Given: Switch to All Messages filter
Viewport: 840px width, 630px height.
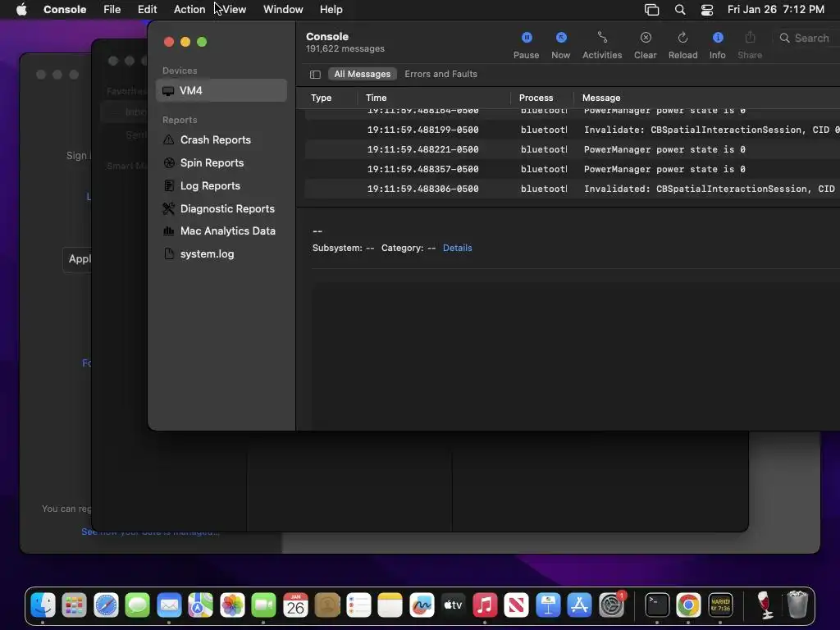Looking at the screenshot, I should [x=362, y=74].
